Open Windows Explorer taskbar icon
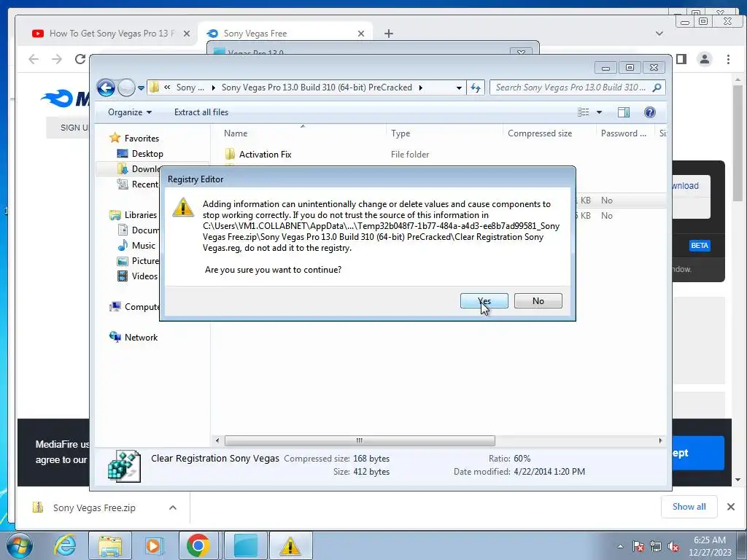 click(x=110, y=545)
